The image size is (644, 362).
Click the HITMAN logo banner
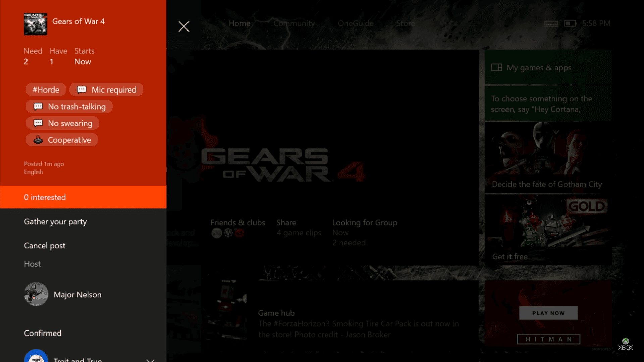(548, 339)
